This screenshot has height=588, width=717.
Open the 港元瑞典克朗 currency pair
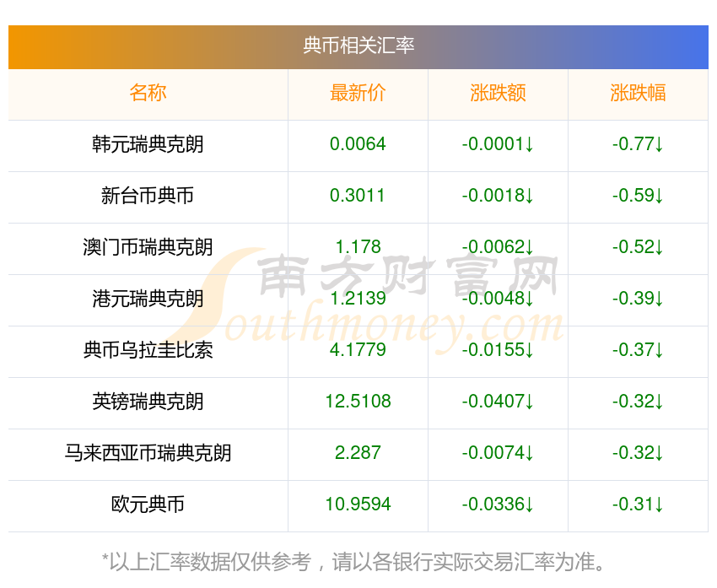(x=148, y=299)
